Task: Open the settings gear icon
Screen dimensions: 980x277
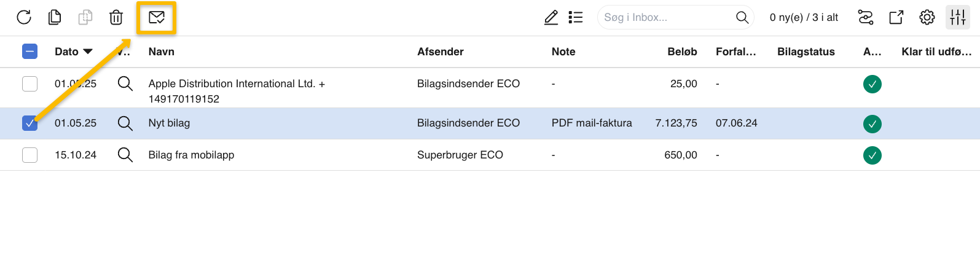Action: pos(927,17)
